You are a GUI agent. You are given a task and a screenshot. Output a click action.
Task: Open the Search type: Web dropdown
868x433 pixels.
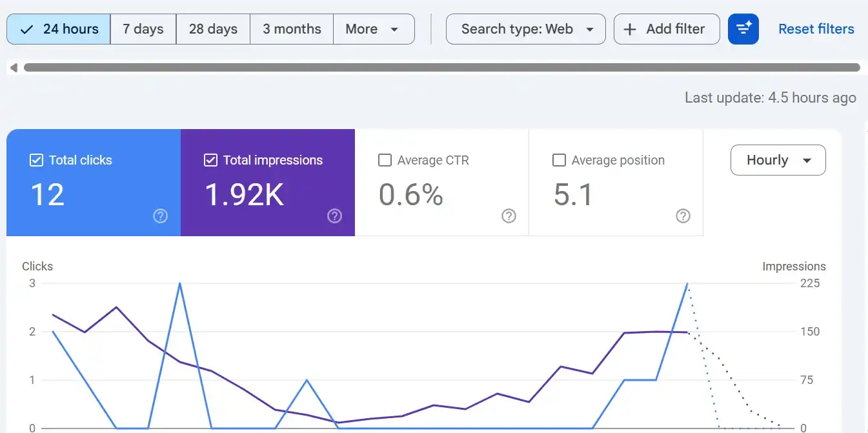click(526, 29)
